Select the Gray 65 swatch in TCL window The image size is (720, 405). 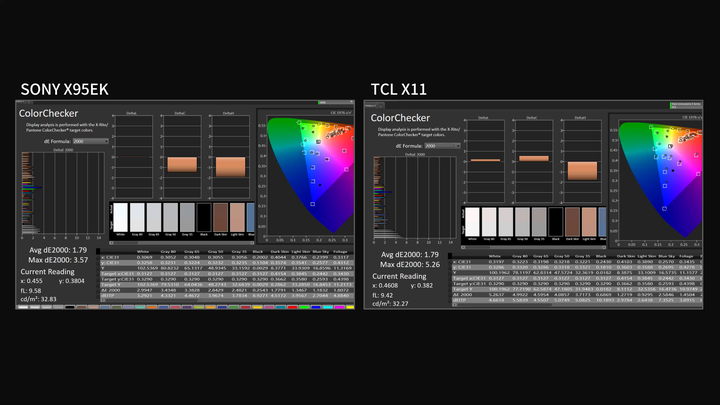pyautogui.click(x=506, y=222)
